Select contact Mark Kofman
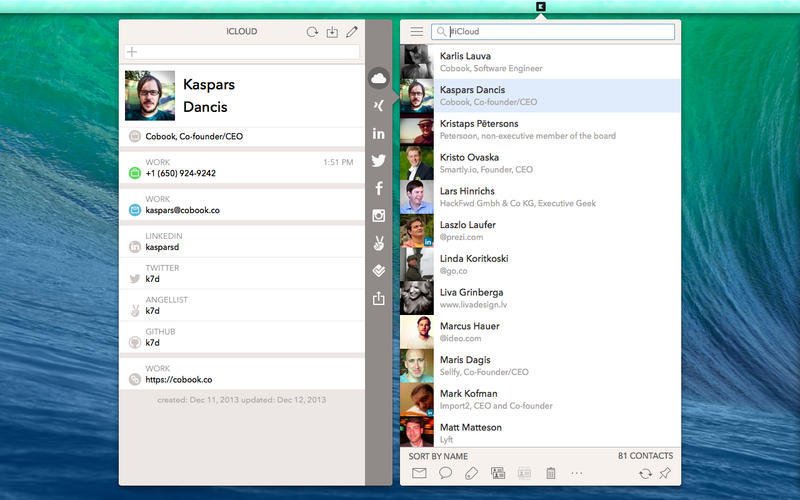 point(540,399)
